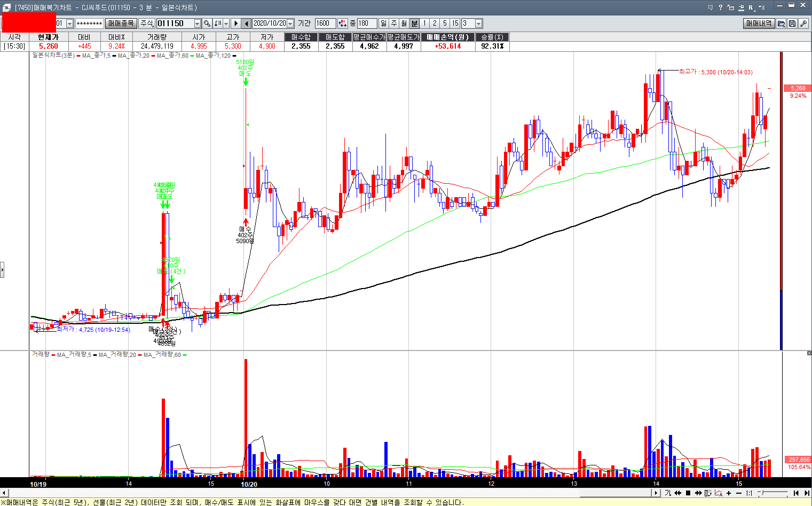Expand the left side panel arrow handle
812x506 pixels.
click(x=2, y=270)
